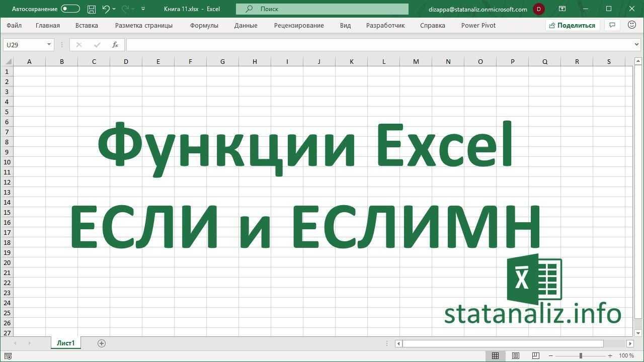644x362 pixels.
Task: Click the Redo arrow icon
Action: pos(125,9)
